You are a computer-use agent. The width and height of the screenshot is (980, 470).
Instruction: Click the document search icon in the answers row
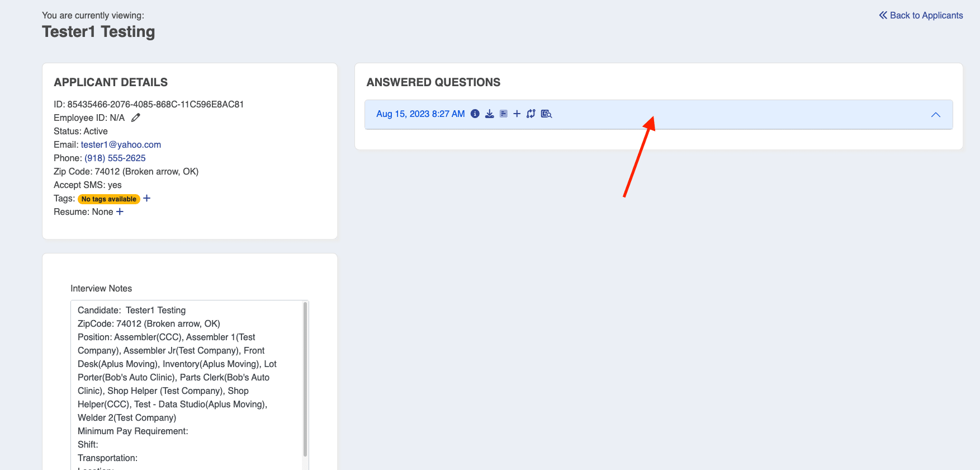click(546, 114)
